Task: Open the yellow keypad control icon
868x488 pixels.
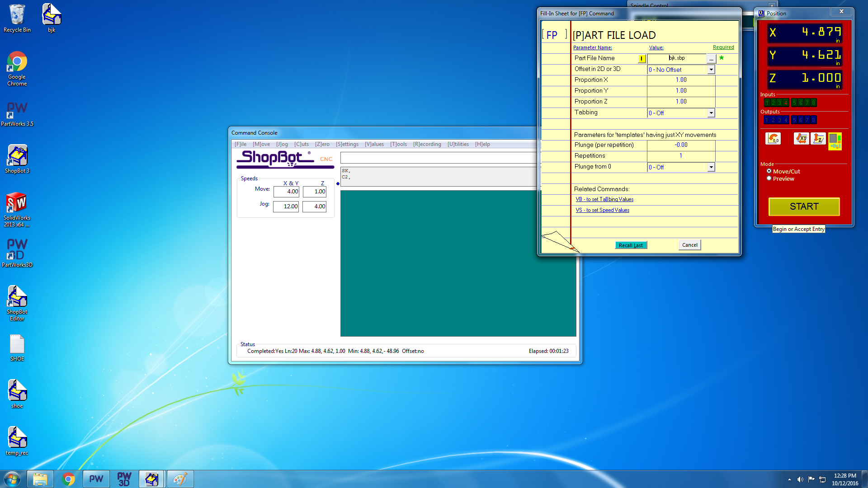Action: [x=835, y=141]
